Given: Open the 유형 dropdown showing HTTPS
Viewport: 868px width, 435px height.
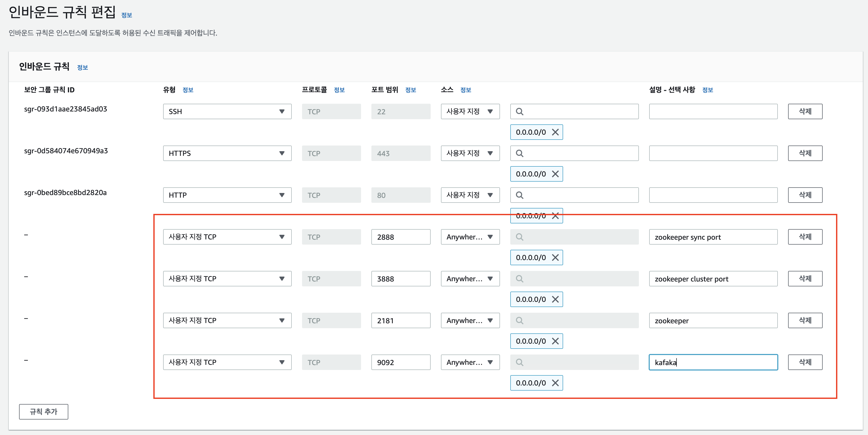Looking at the screenshot, I should (227, 154).
